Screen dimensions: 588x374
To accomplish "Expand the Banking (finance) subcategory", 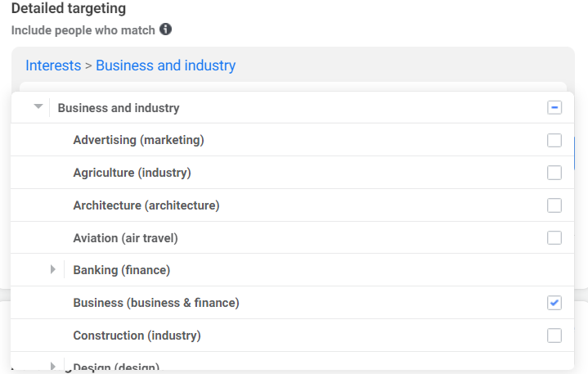I will pos(53,269).
